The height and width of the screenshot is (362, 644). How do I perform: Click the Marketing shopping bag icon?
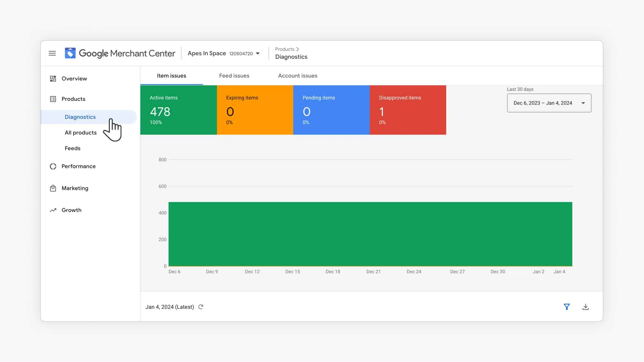coord(53,188)
